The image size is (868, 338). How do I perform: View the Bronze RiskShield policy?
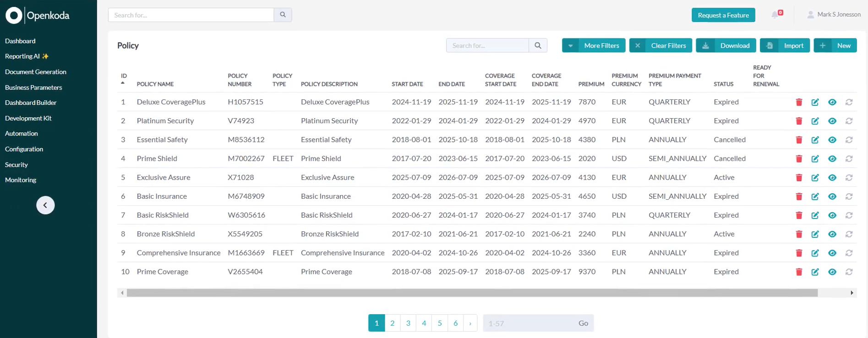pyautogui.click(x=832, y=234)
